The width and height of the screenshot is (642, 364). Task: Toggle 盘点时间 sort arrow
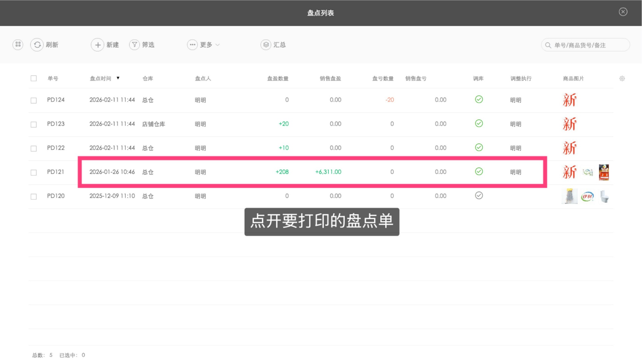click(x=118, y=78)
